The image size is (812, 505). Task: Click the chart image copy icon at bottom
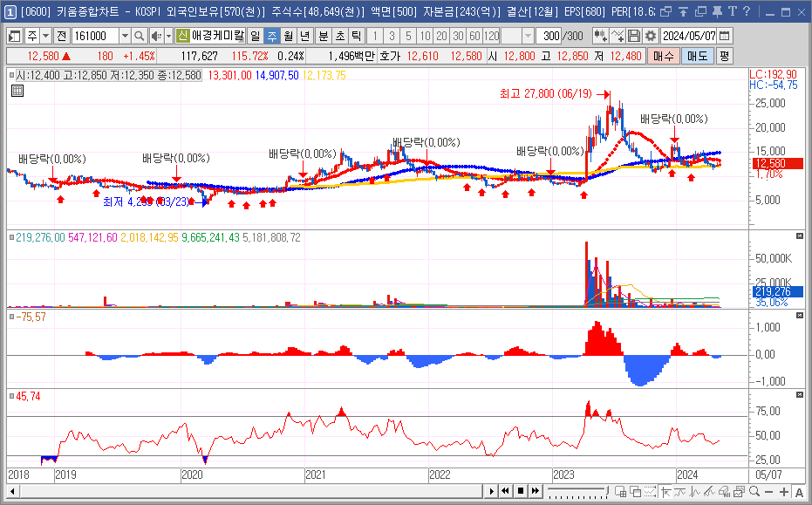(740, 491)
